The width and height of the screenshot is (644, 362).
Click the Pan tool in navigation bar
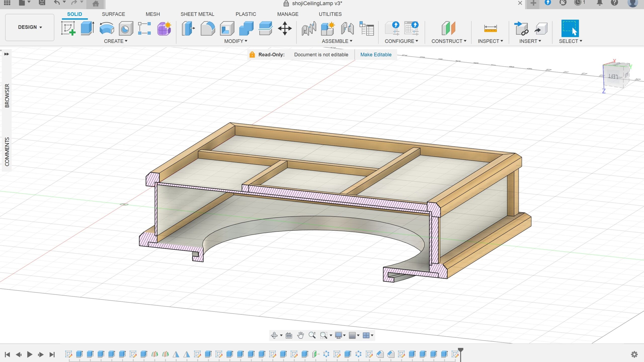[x=301, y=335]
